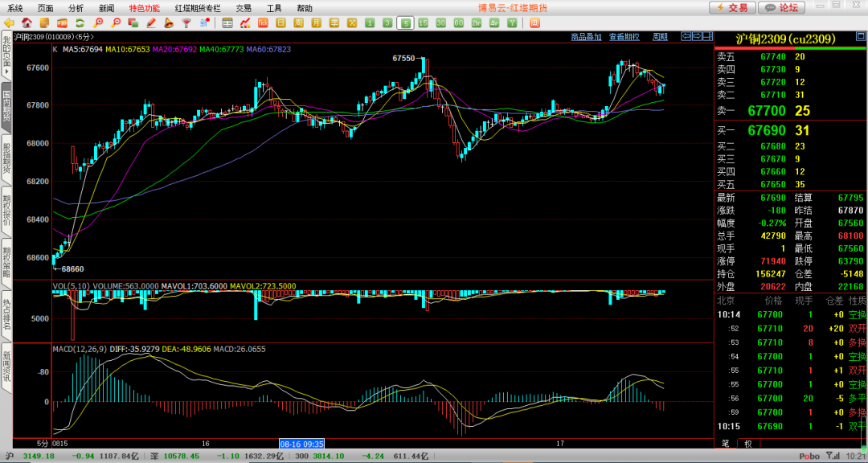Select the 4hr period
The width and height of the screenshot is (868, 463).
tap(494, 23)
